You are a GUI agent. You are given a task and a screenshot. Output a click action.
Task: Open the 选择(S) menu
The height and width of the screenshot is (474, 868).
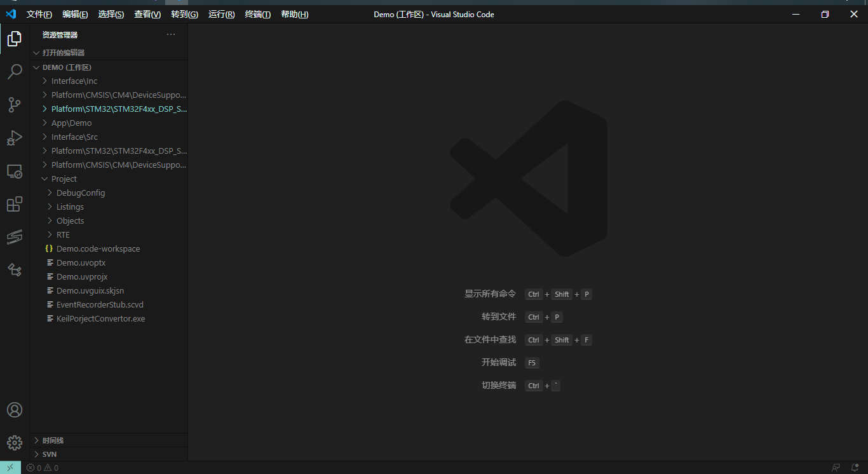coord(111,14)
